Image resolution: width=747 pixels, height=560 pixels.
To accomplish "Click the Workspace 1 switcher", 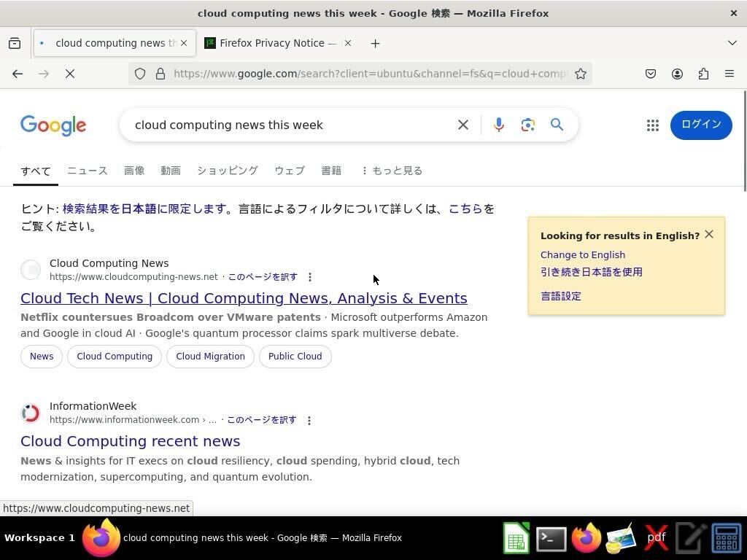I will click(39, 538).
